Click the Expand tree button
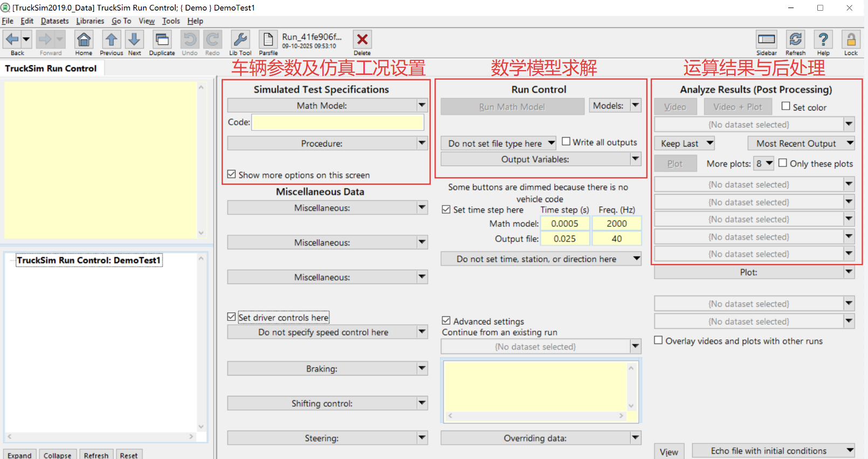868x459 pixels. pos(20,455)
